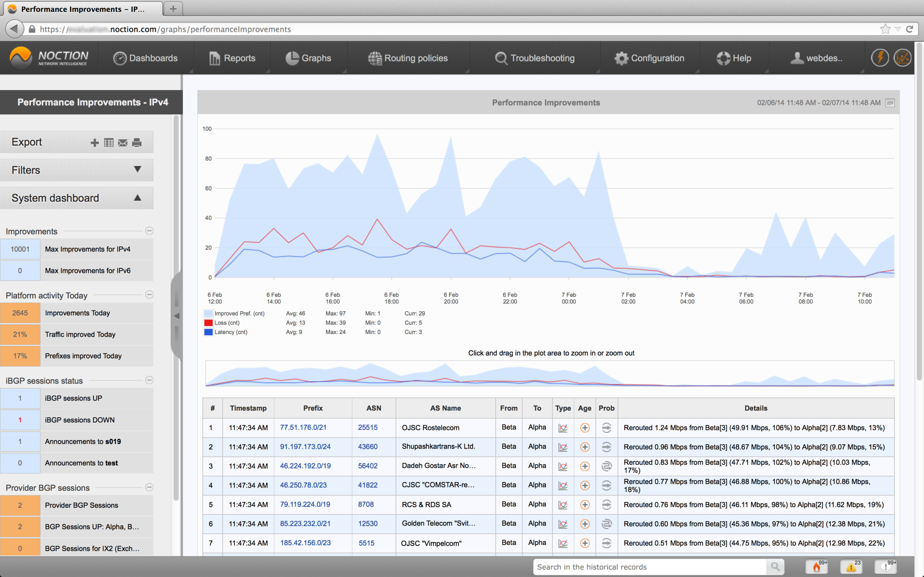
Task: Click the print export icon
Action: tap(137, 143)
